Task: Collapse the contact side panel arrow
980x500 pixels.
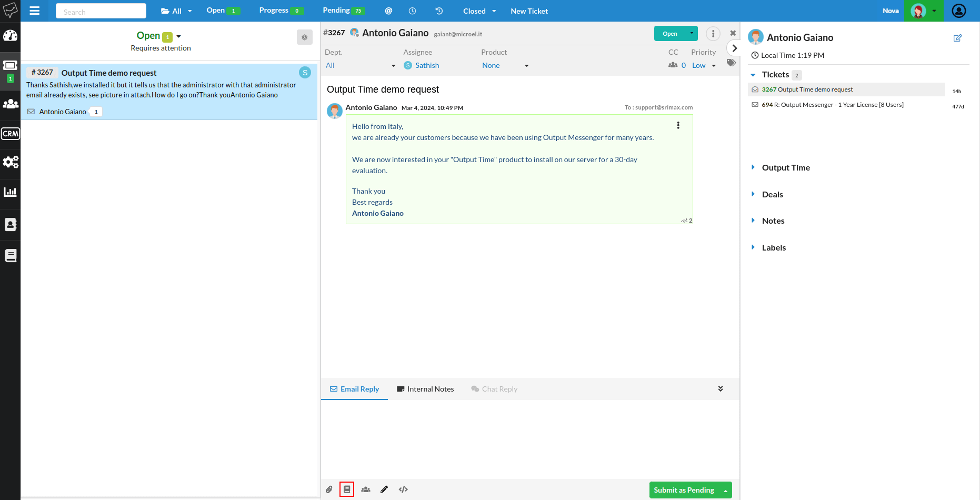Action: pyautogui.click(x=734, y=48)
